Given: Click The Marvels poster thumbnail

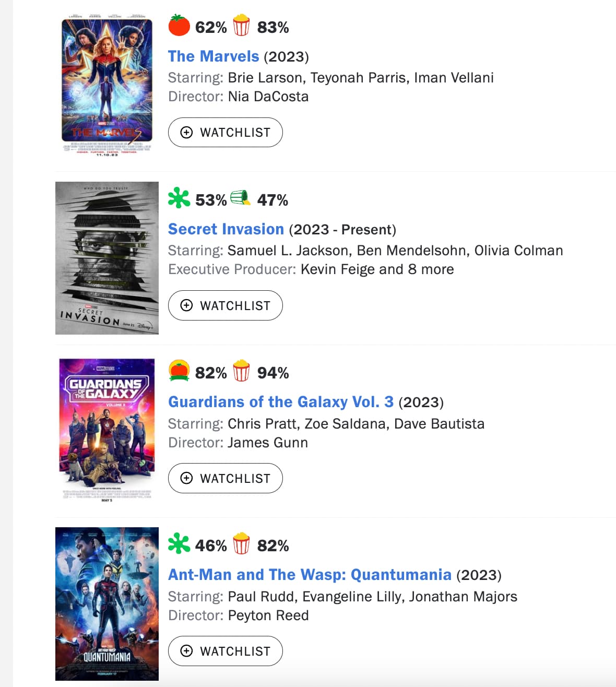Looking at the screenshot, I should pyautogui.click(x=107, y=86).
